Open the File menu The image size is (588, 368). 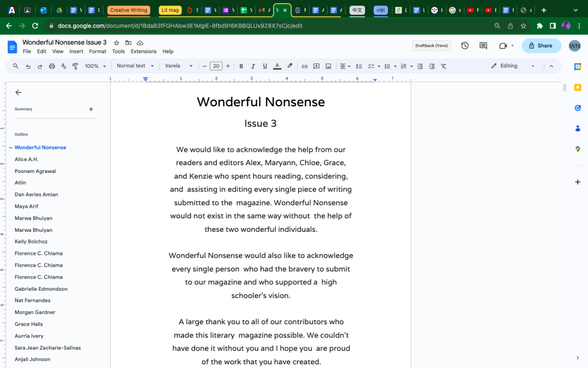[27, 52]
